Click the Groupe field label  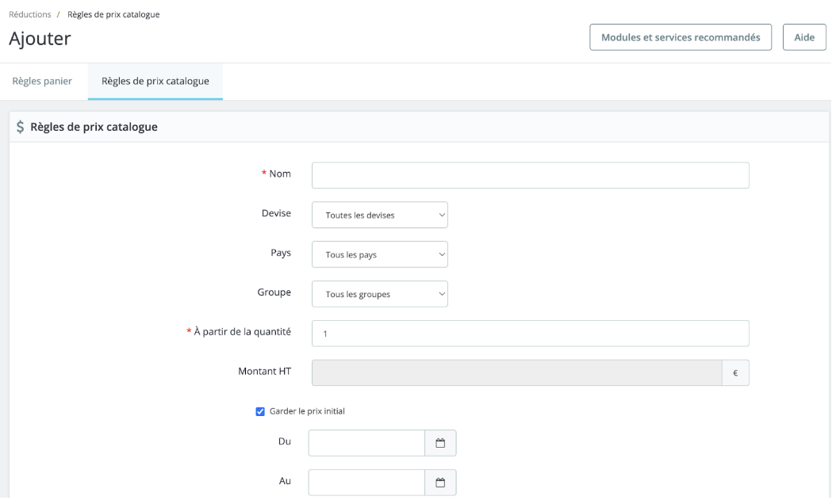click(x=274, y=292)
